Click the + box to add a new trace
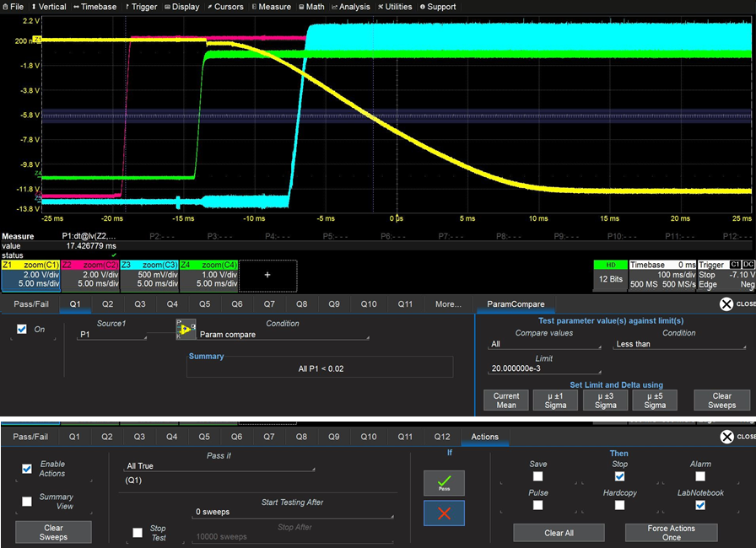This screenshot has width=756, height=548. (268, 275)
